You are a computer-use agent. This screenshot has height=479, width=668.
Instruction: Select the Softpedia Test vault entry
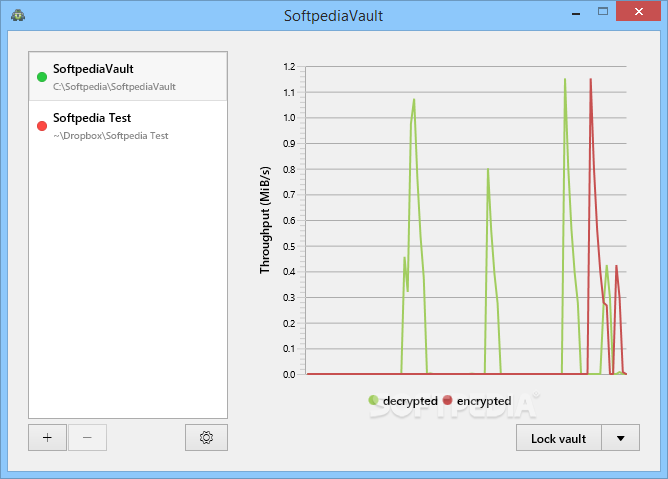click(128, 126)
